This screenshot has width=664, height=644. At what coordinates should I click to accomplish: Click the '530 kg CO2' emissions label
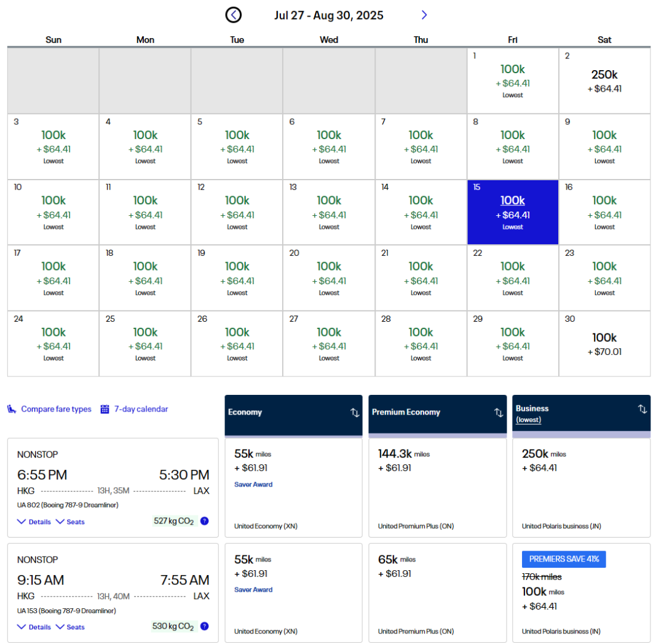pyautogui.click(x=173, y=626)
